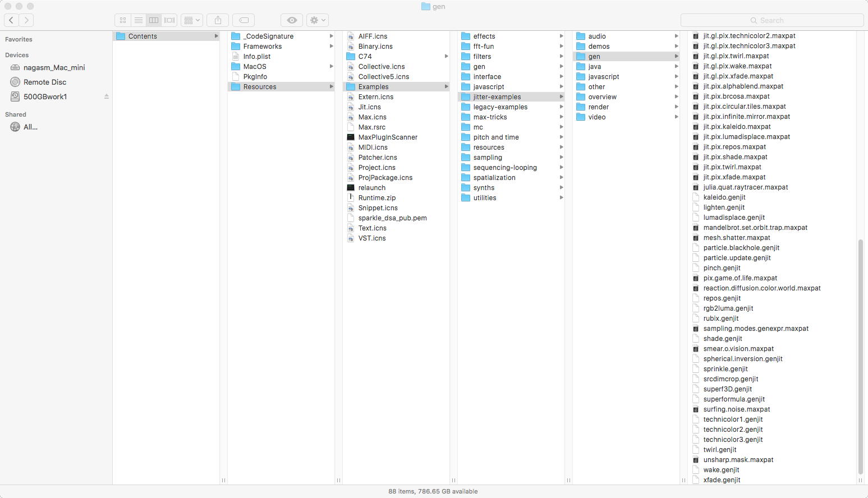The image size is (868, 498).
Task: Expand the _CodeSignature folder arrow
Action: point(331,36)
